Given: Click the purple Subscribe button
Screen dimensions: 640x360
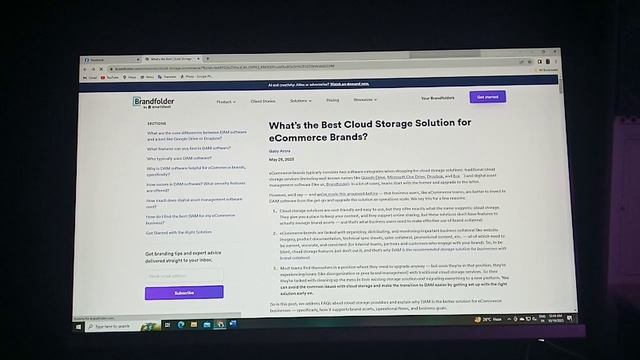Looking at the screenshot, I should coord(184,293).
